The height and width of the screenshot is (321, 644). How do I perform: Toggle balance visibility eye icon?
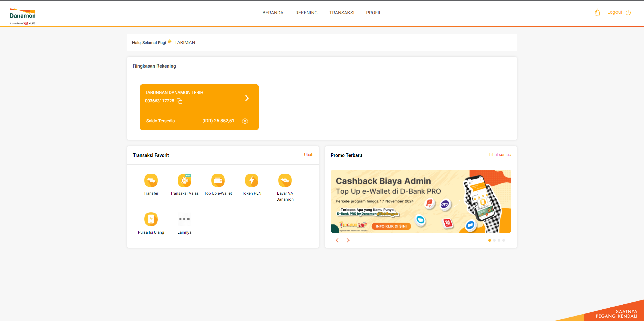(245, 121)
